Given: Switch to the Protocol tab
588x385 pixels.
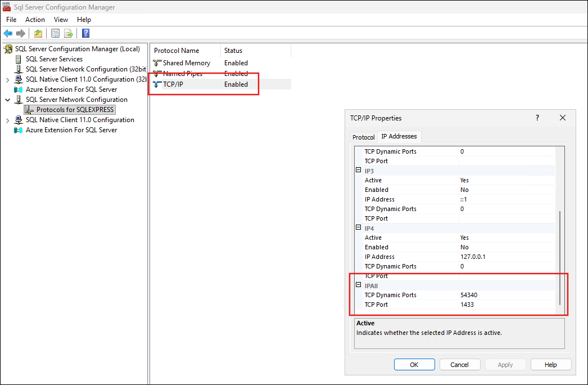Looking at the screenshot, I should point(363,137).
